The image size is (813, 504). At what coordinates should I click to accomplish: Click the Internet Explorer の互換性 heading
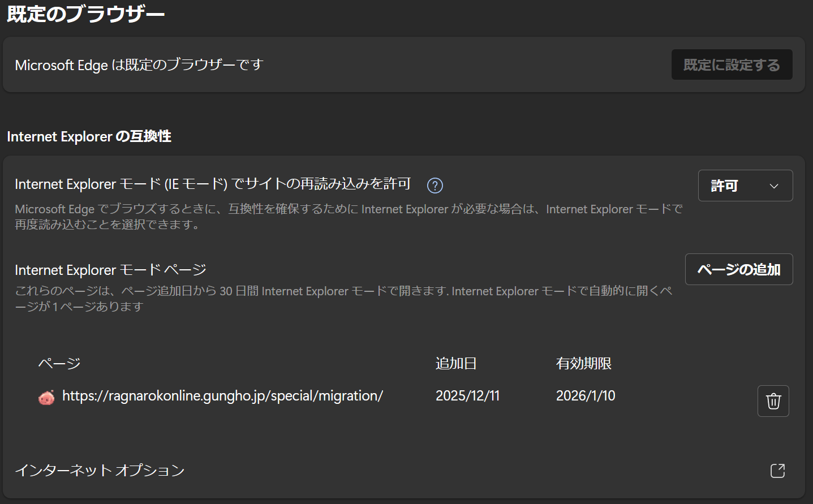(89, 136)
